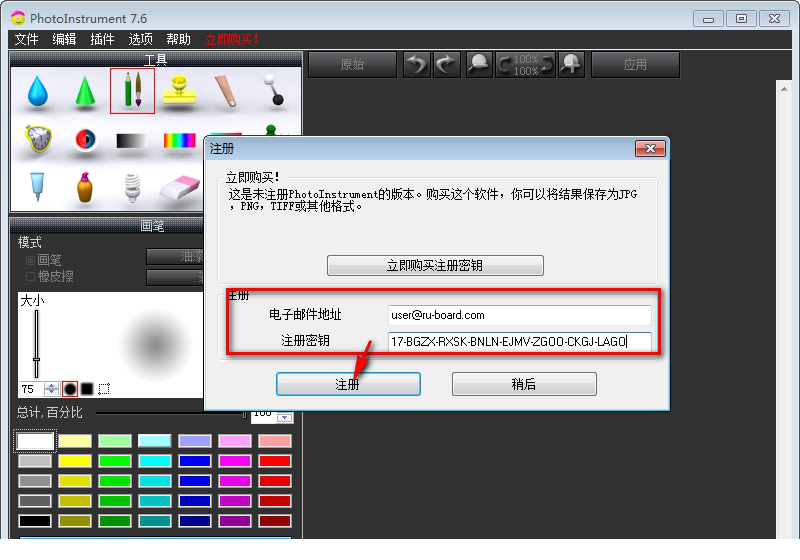The image size is (800, 560).
Task: Select the blue glass tube tool
Action: coord(37,187)
